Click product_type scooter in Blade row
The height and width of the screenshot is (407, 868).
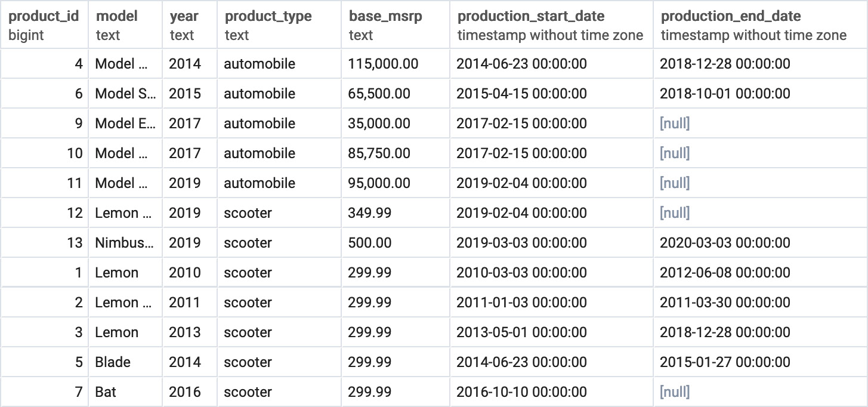(279, 362)
